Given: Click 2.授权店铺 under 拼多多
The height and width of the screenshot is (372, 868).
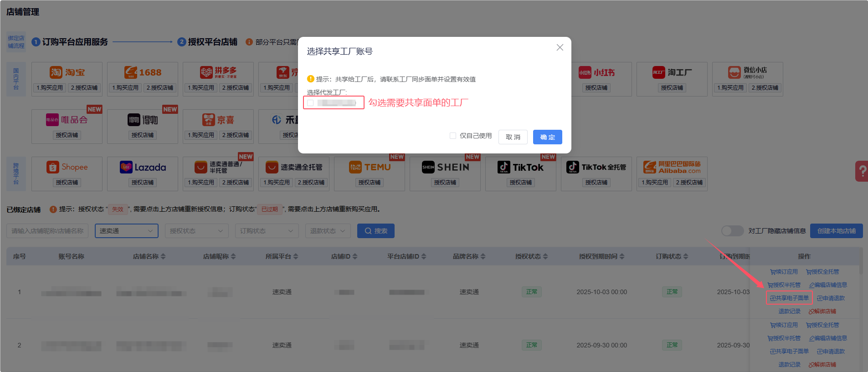Looking at the screenshot, I should tap(236, 88).
